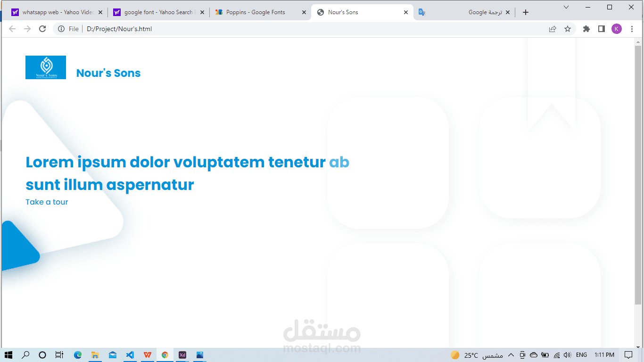
Task: Click the Lorem ipsum headline text
Action: pos(188,173)
